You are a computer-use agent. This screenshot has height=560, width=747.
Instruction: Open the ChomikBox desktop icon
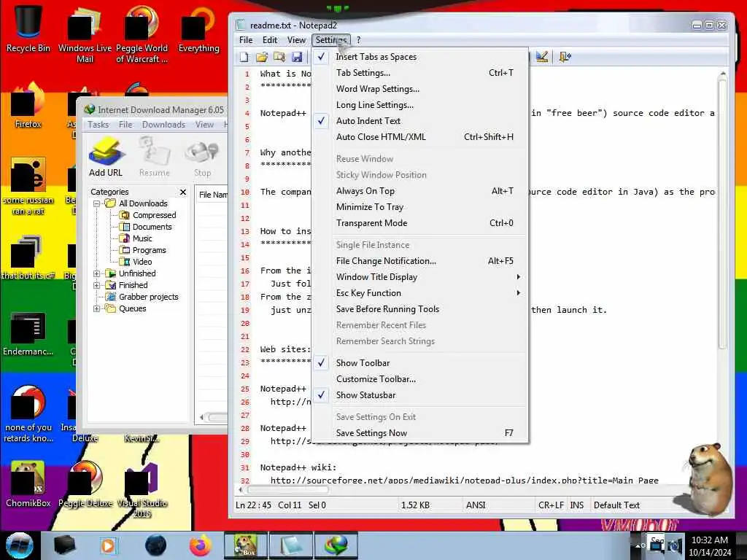pyautogui.click(x=28, y=485)
